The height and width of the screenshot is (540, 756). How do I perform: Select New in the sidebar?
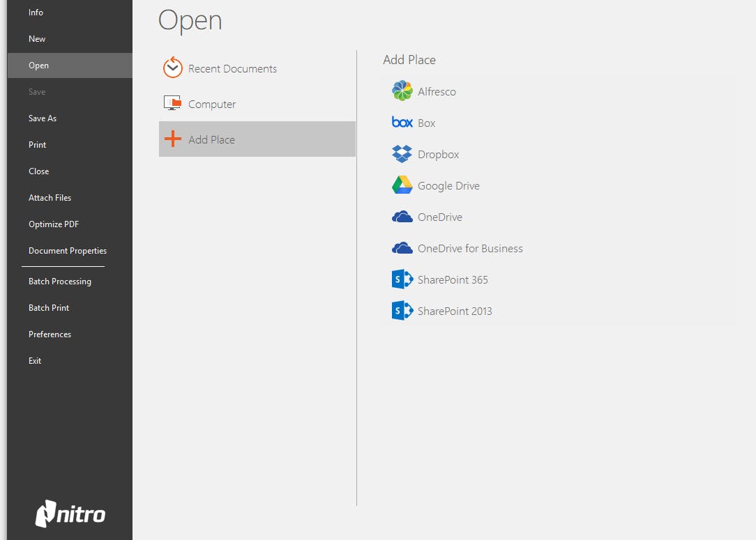pos(37,39)
